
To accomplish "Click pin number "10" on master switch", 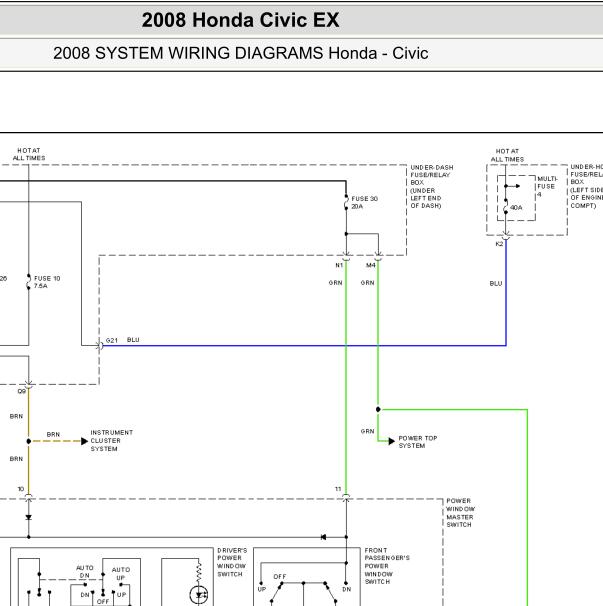I will 21,489.
